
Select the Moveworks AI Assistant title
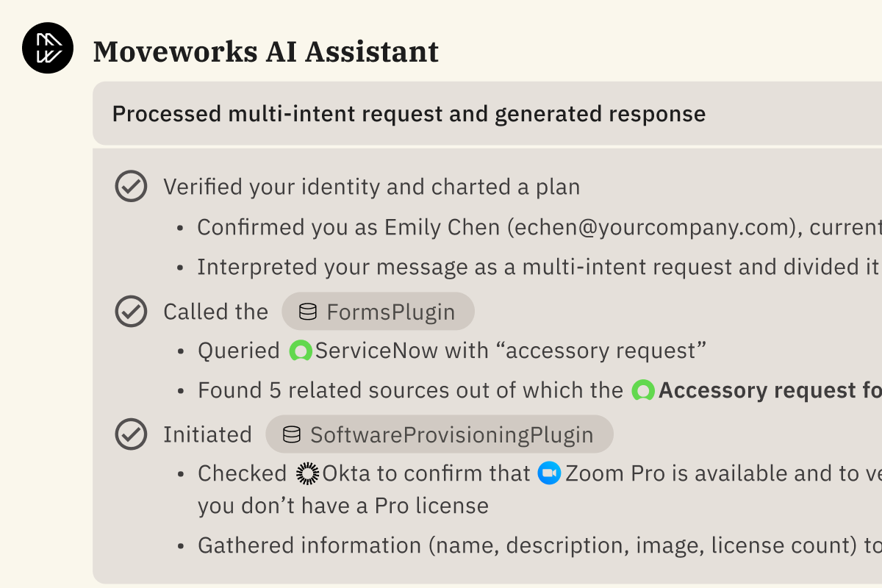click(265, 51)
